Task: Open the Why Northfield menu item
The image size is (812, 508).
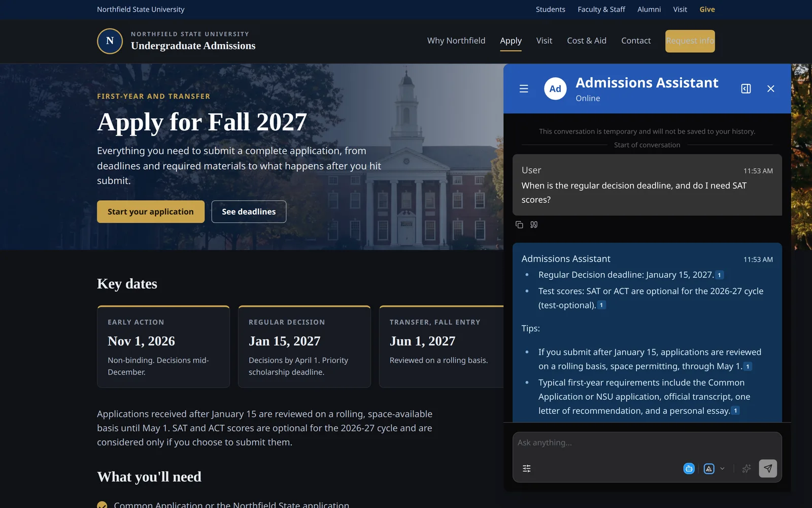Action: [x=456, y=41]
